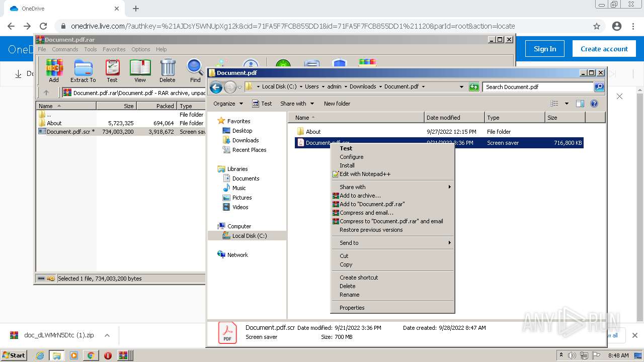The image size is (644, 362).
Task: Choose Rename in the context menu
Action: point(392,295)
